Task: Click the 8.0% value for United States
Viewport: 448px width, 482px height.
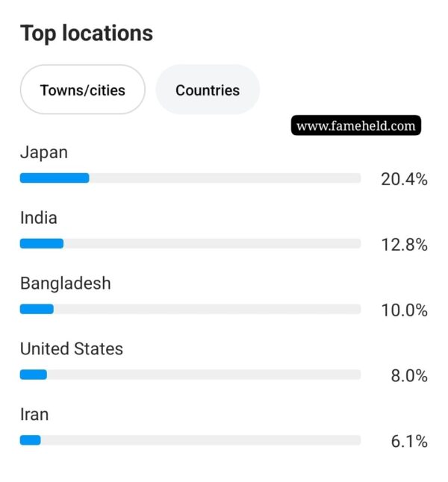Action: pos(409,376)
